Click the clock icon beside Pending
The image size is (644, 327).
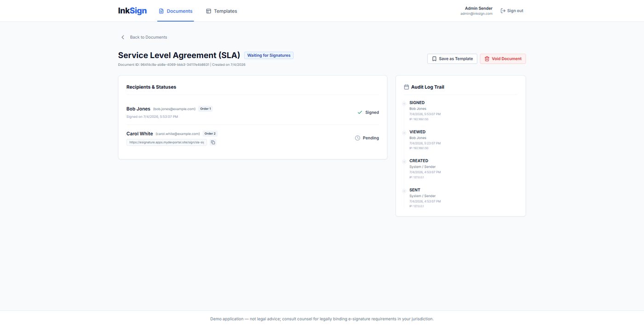click(x=357, y=138)
